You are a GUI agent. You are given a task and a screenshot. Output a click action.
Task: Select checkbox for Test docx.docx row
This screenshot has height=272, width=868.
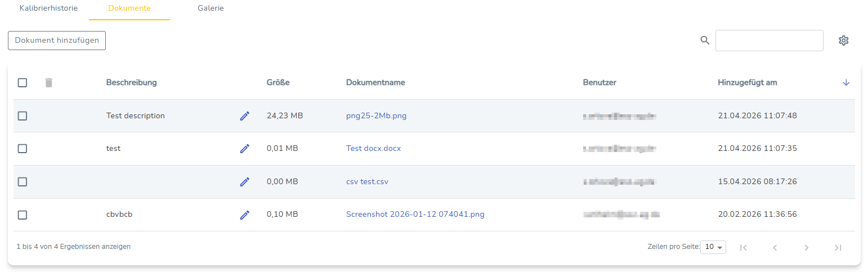pos(23,149)
